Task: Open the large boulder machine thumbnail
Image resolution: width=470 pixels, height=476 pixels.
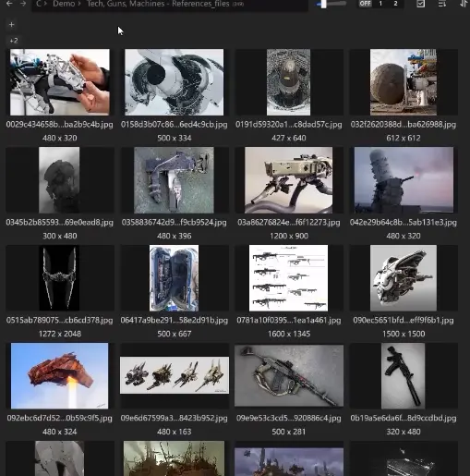Action: pos(404,82)
